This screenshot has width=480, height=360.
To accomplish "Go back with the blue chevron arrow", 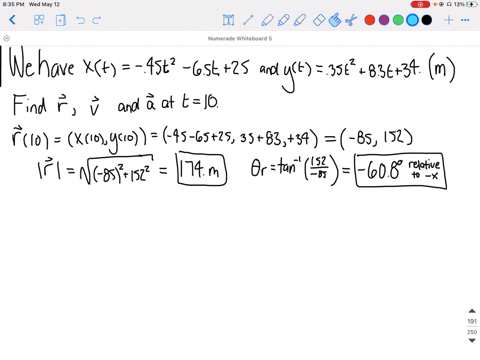I will [x=12, y=20].
